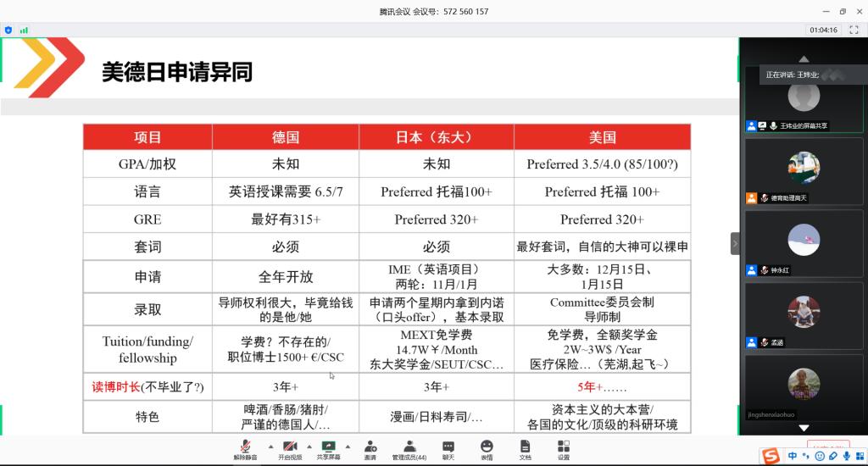Unmute microphone with 解除静音 button
868x466 pixels.
(246, 447)
